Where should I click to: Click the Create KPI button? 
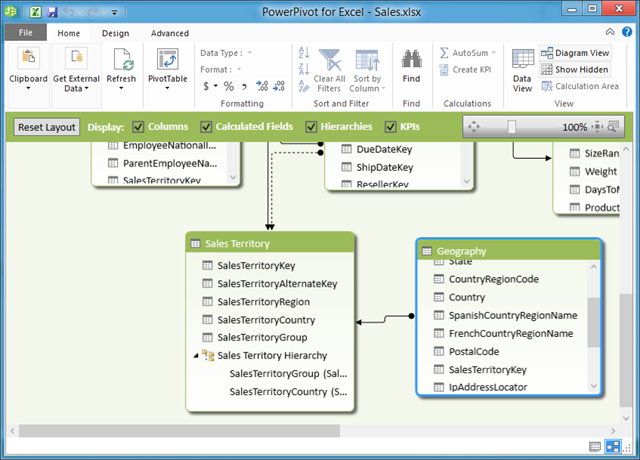(x=465, y=70)
